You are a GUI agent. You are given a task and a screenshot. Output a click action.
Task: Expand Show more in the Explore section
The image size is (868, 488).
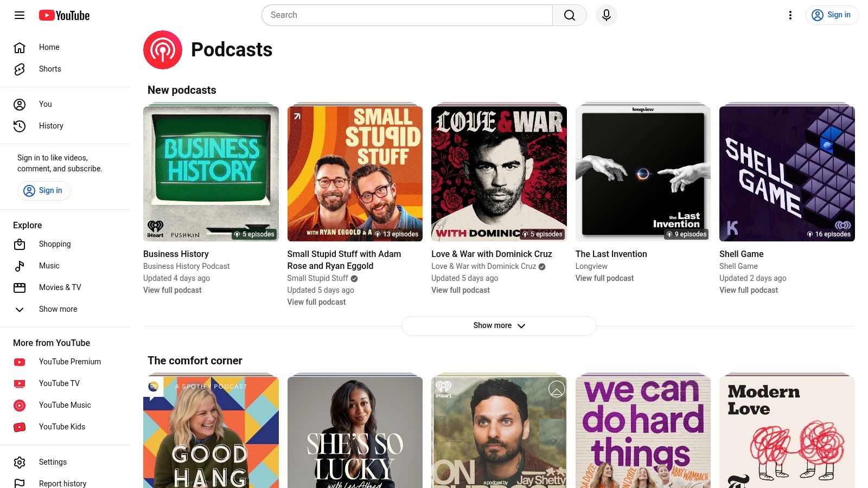pyautogui.click(x=58, y=309)
